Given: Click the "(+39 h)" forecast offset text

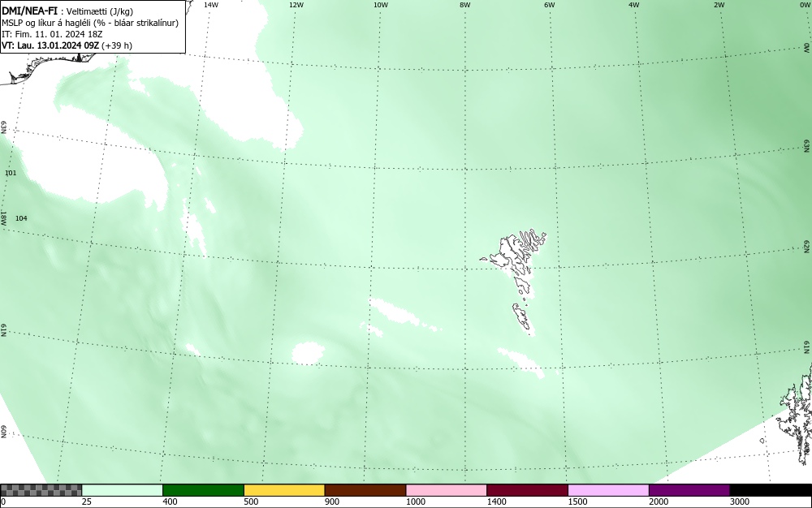Looking at the screenshot, I should tap(117, 45).
